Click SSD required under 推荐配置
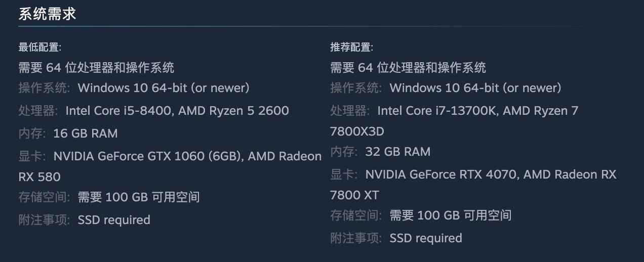Image resolution: width=644 pixels, height=262 pixels. coord(426,238)
